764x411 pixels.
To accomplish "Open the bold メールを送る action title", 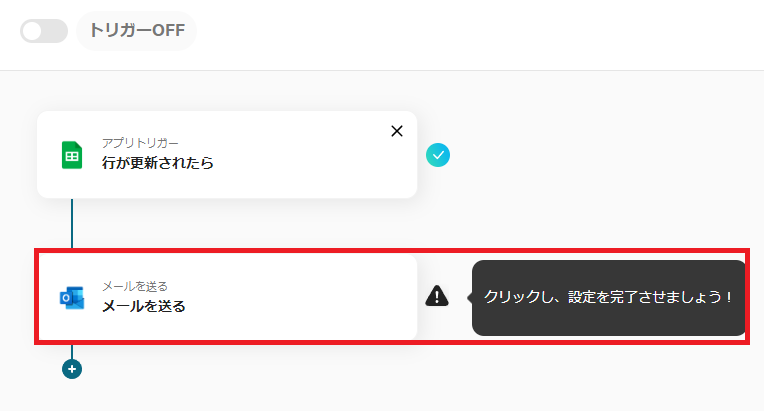I will pyautogui.click(x=144, y=306).
